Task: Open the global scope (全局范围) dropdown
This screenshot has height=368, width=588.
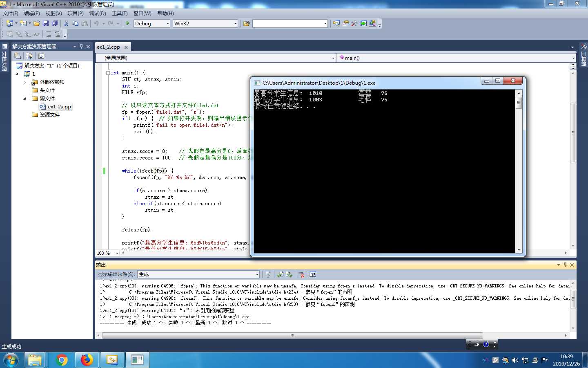Action: pos(333,58)
